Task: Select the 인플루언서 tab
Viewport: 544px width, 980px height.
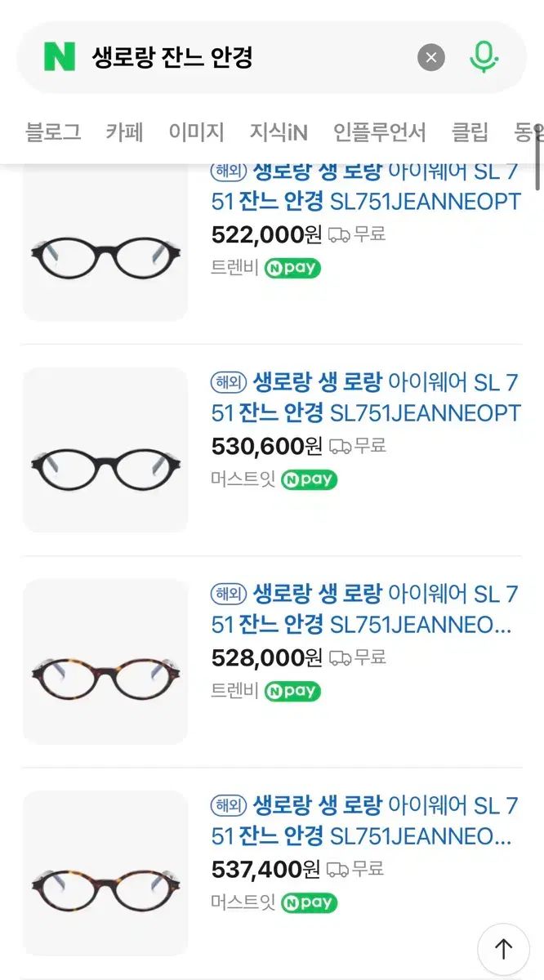Action: point(379,131)
